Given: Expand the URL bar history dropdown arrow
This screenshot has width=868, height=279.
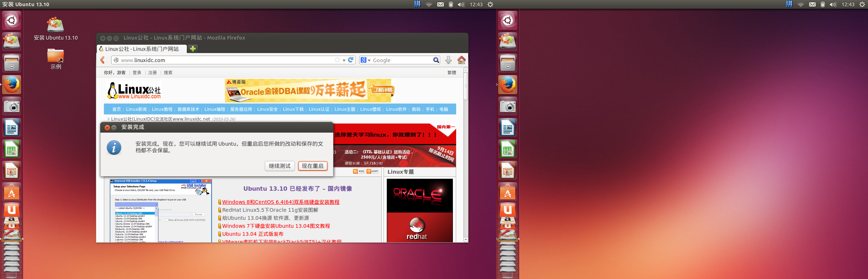Looking at the screenshot, I should [344, 60].
